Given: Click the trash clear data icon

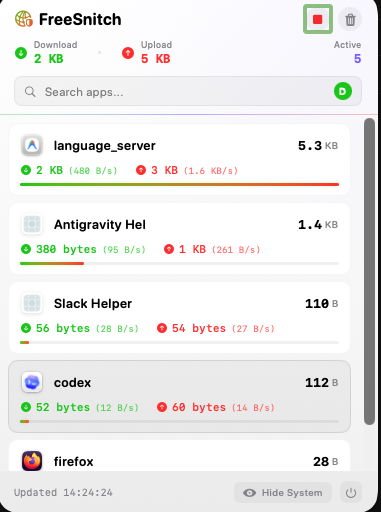Looking at the screenshot, I should point(350,20).
